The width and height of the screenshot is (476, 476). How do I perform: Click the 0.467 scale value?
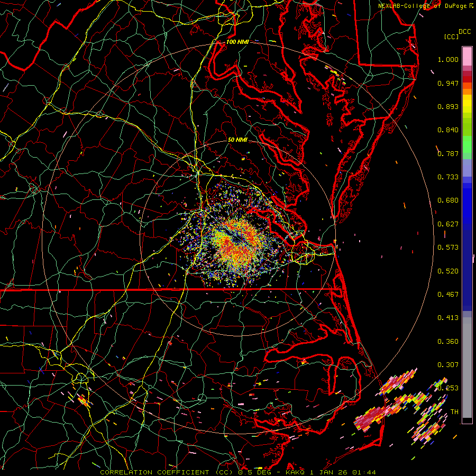point(448,295)
